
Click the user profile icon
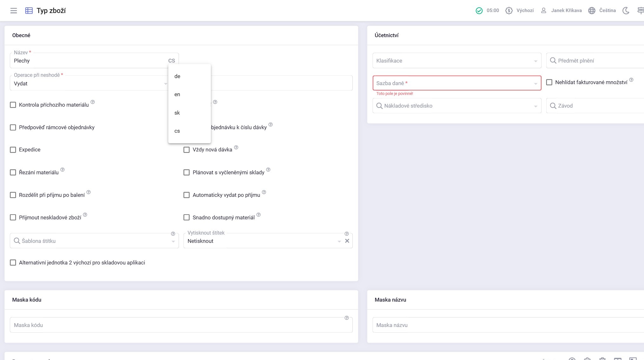pos(543,10)
